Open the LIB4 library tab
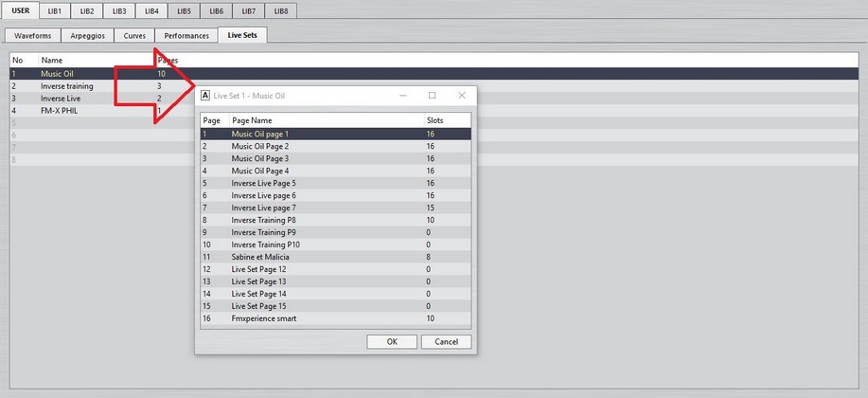The width and height of the screenshot is (868, 398). click(x=151, y=10)
